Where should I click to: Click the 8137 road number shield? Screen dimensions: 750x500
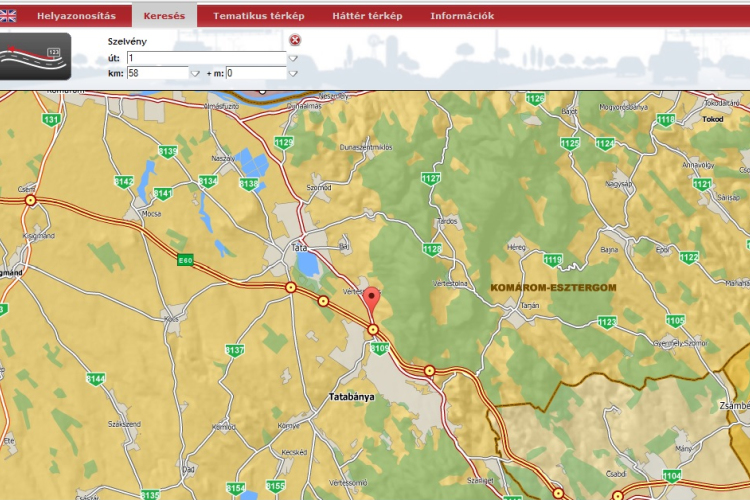click(235, 350)
